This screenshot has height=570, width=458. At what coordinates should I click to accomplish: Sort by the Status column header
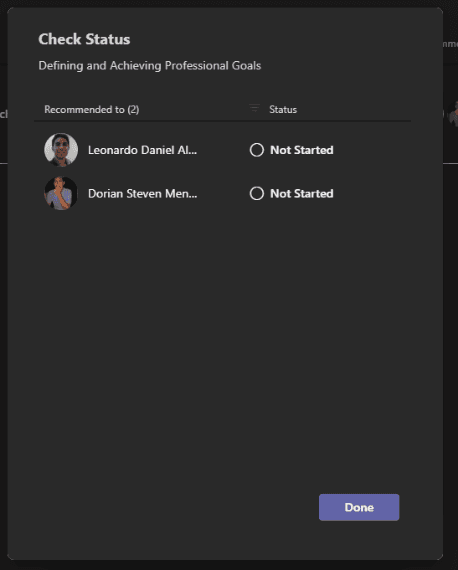tap(283, 109)
